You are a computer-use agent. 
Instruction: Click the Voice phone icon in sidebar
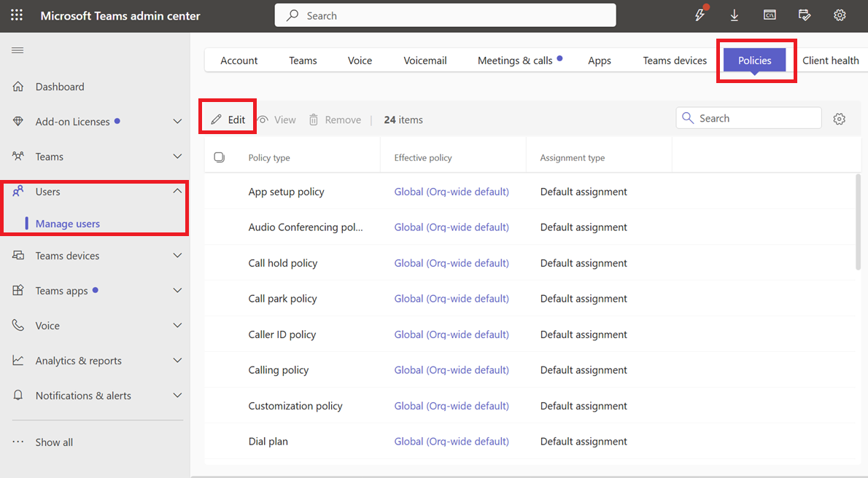(x=18, y=325)
